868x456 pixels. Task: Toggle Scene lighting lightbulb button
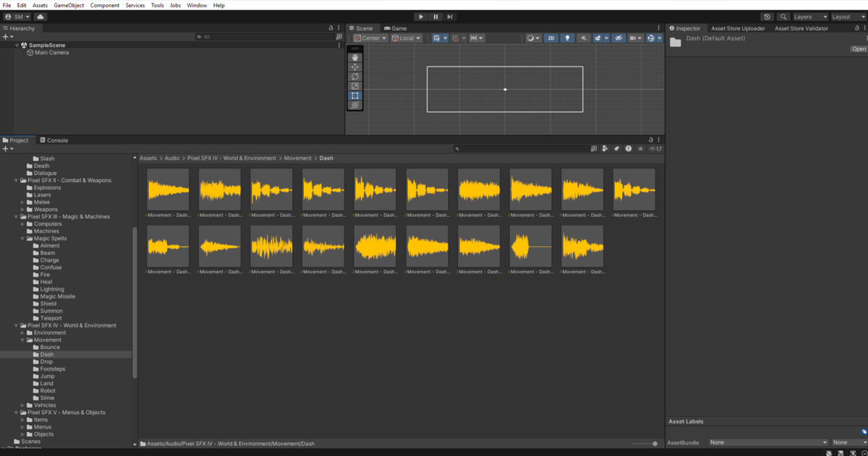point(568,38)
